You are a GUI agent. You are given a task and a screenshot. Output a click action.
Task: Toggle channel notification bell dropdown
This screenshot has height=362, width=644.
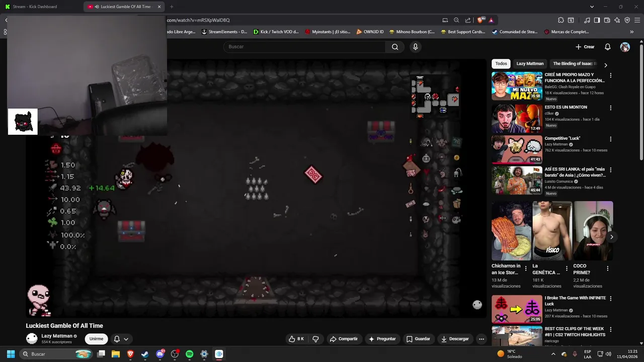tap(121, 339)
